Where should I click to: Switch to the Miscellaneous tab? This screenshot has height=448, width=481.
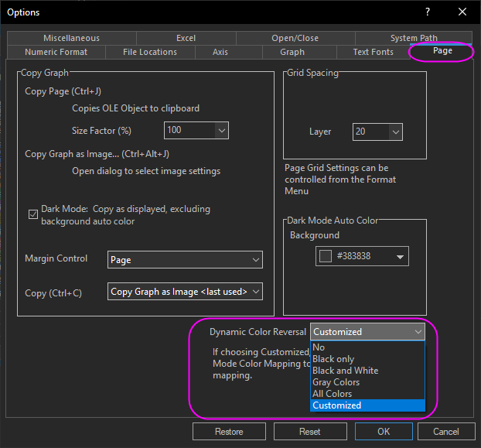click(71, 38)
